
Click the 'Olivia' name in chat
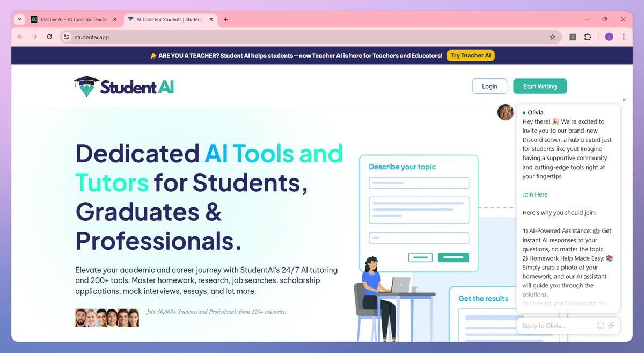(x=536, y=112)
